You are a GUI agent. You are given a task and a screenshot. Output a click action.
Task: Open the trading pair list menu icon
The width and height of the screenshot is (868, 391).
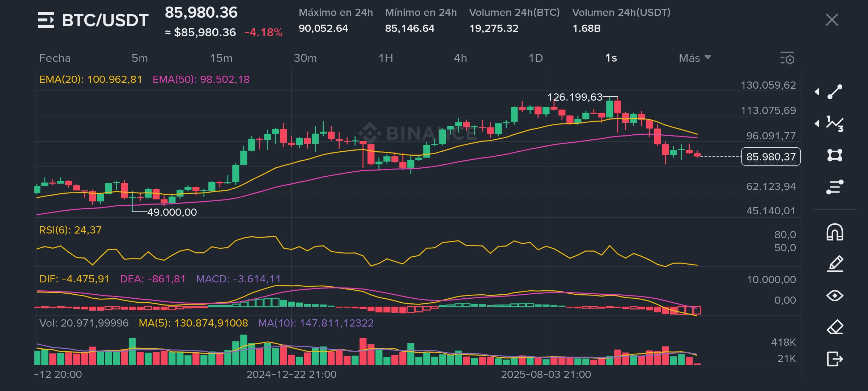click(46, 20)
